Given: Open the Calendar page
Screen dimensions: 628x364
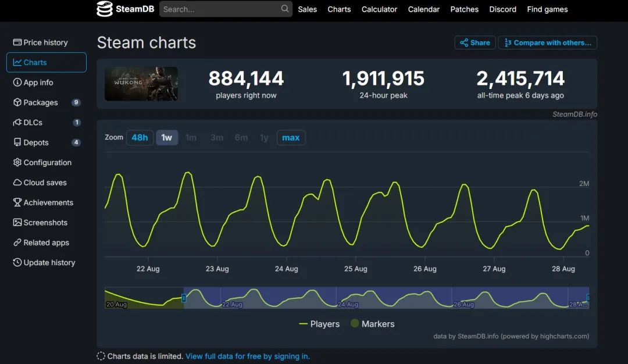Looking at the screenshot, I should 424,9.
